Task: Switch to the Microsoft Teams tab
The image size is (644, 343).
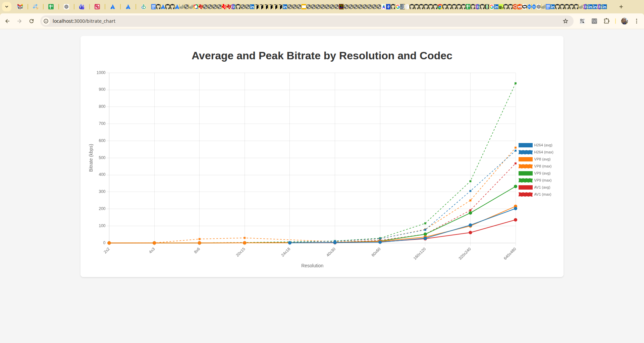Action: [82, 7]
